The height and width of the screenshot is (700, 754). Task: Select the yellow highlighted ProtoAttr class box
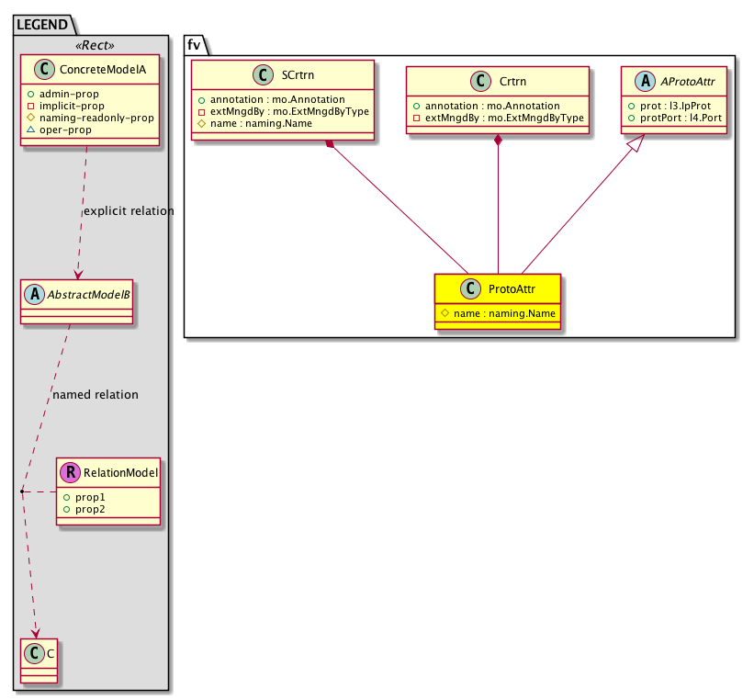498,299
